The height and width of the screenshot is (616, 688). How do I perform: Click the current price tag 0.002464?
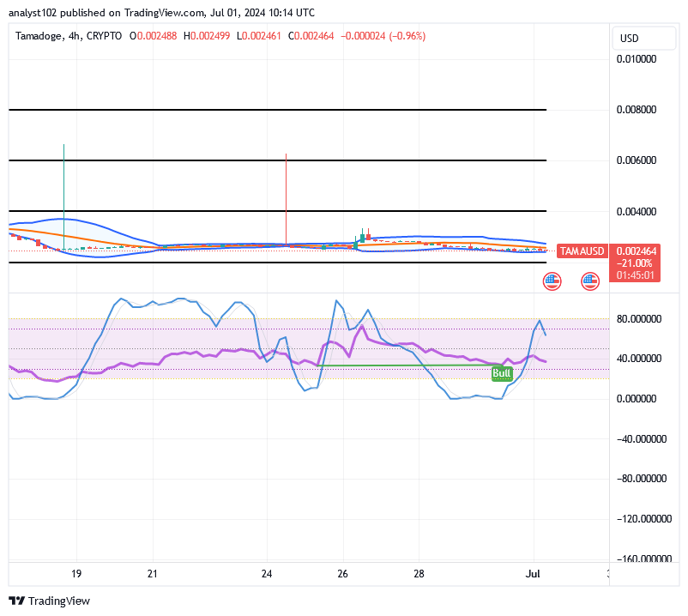click(637, 251)
